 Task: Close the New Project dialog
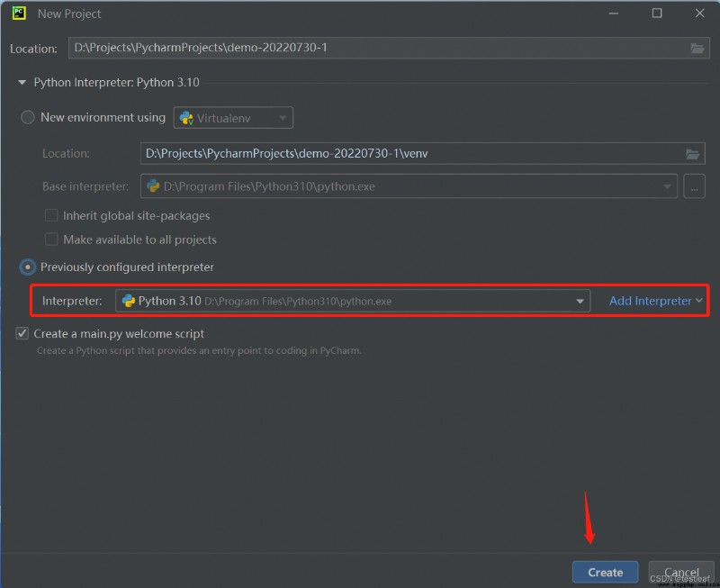click(699, 14)
